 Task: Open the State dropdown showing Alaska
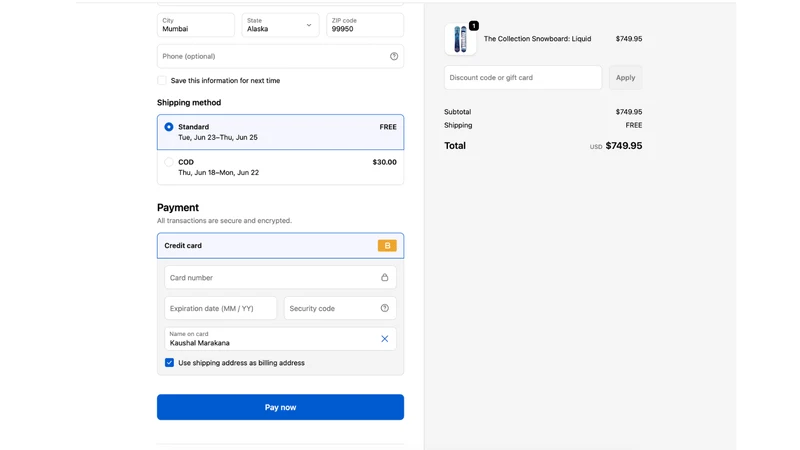280,25
